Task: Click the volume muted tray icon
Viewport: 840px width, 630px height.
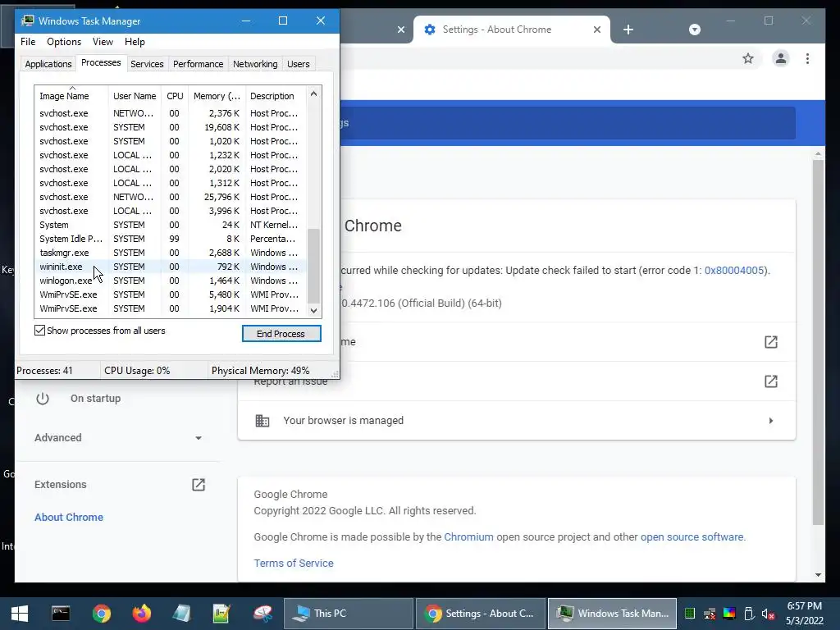Action: coord(768,614)
